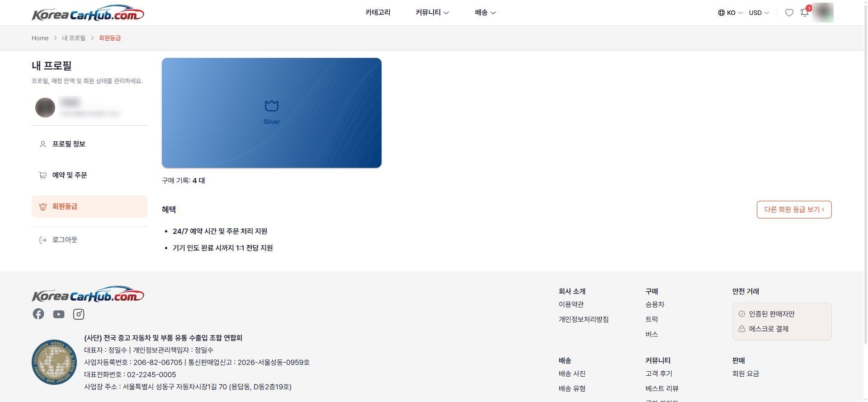Open 버스 footer link
868x402 pixels.
pos(651,334)
